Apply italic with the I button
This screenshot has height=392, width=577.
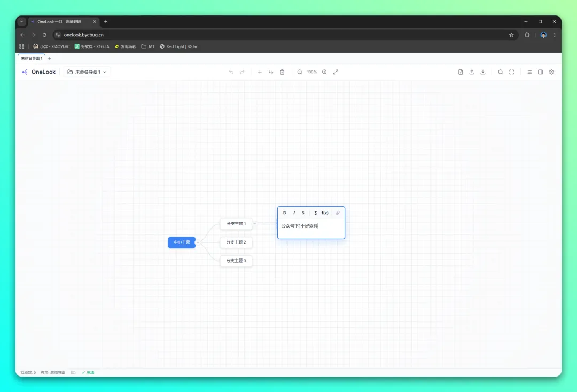click(294, 213)
